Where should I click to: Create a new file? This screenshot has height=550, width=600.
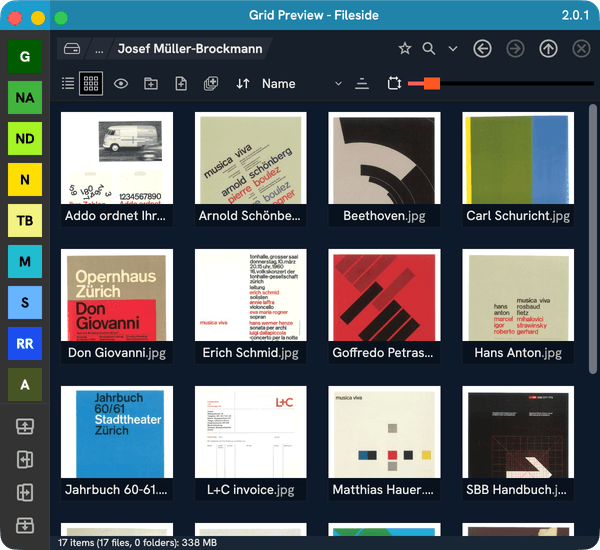pos(181,83)
